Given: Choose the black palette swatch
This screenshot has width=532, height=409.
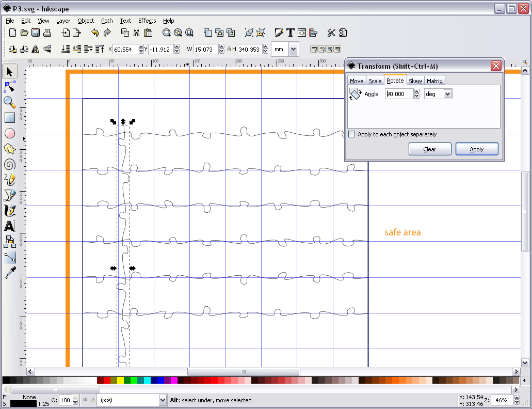Looking at the screenshot, I should coord(6,380).
